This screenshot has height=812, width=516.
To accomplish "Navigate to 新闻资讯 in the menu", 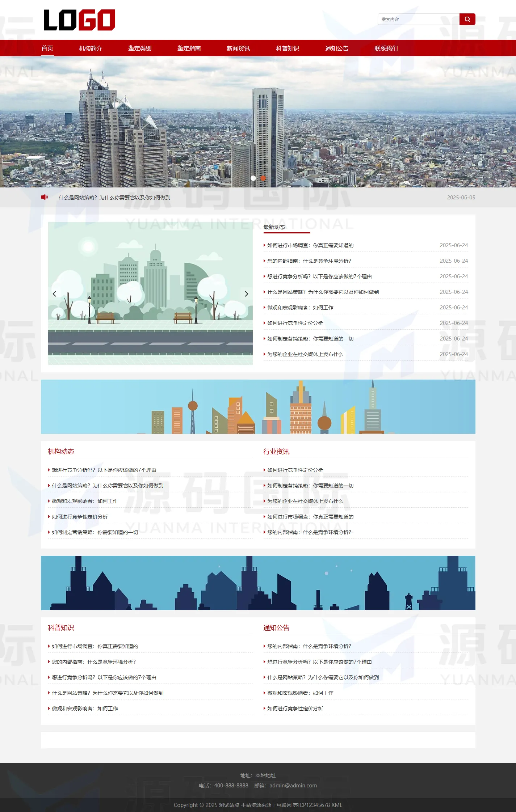I will pos(238,48).
